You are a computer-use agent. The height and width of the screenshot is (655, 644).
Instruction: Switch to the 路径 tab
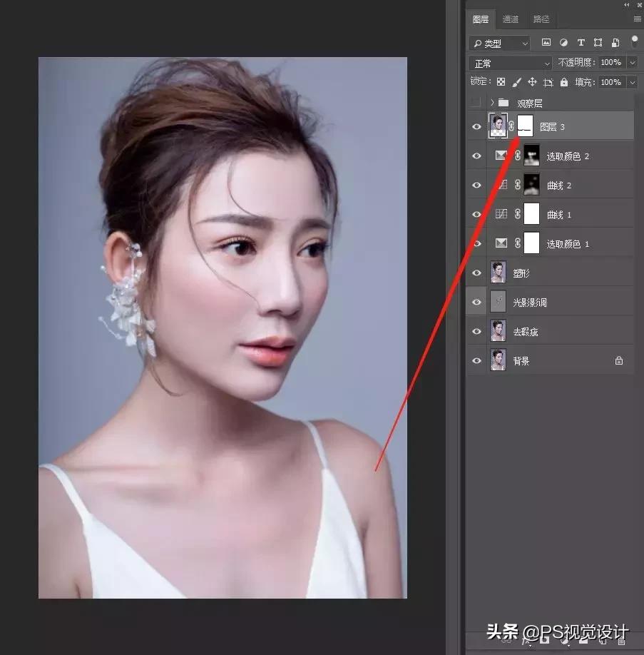(541, 19)
